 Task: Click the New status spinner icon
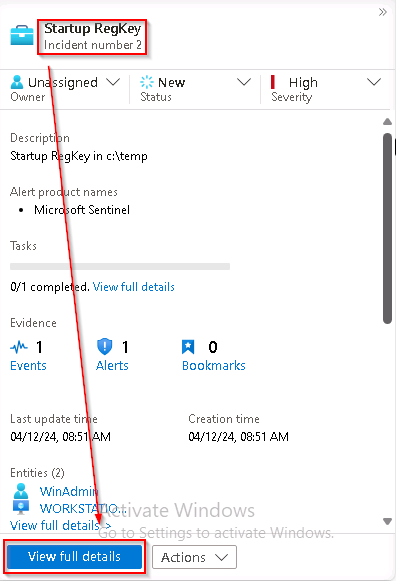click(147, 82)
